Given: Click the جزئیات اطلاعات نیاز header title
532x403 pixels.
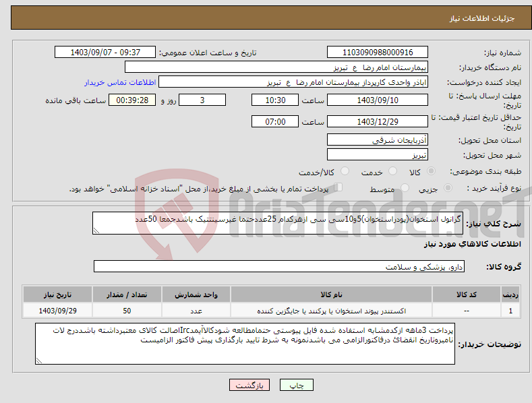Looking at the screenshot, I should coord(482,18).
